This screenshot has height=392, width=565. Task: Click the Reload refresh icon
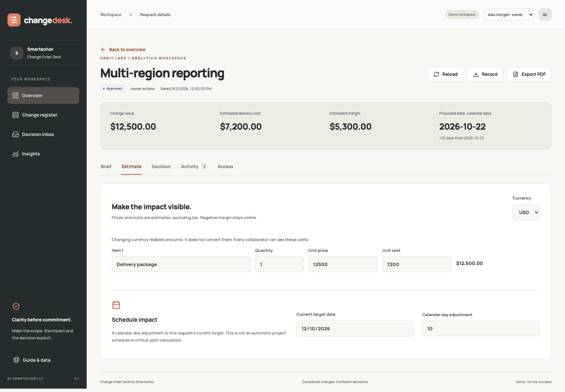click(436, 74)
